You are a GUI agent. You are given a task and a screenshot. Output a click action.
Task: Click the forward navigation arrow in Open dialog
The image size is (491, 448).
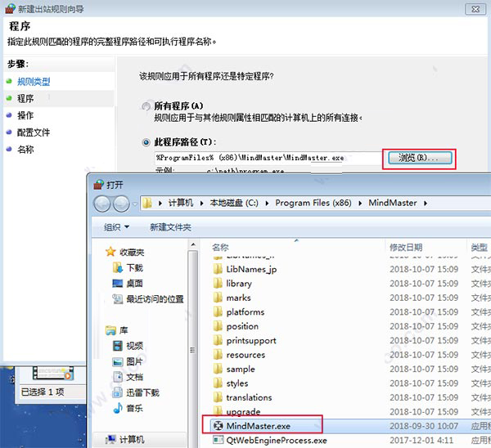(121, 204)
